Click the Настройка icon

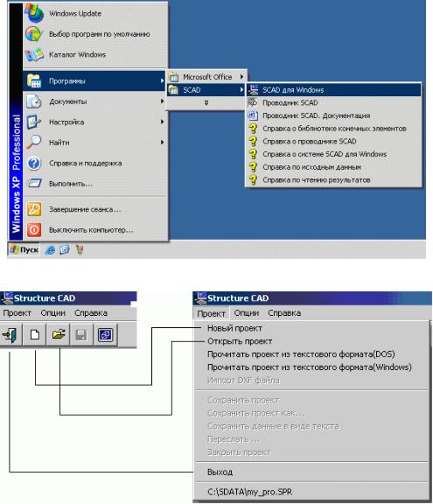point(34,122)
